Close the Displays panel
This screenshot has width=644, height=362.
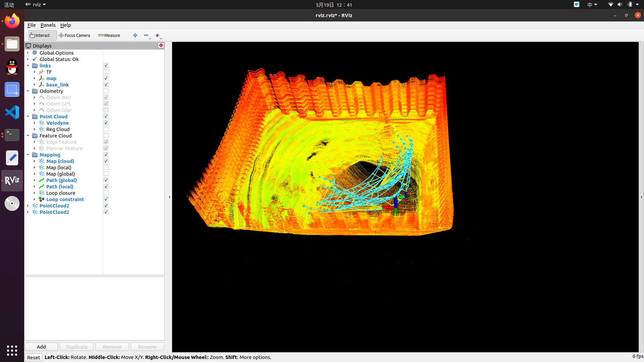pos(161,46)
